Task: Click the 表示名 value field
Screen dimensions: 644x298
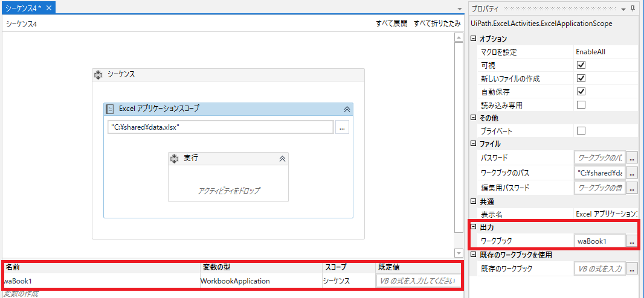Action: click(607, 214)
